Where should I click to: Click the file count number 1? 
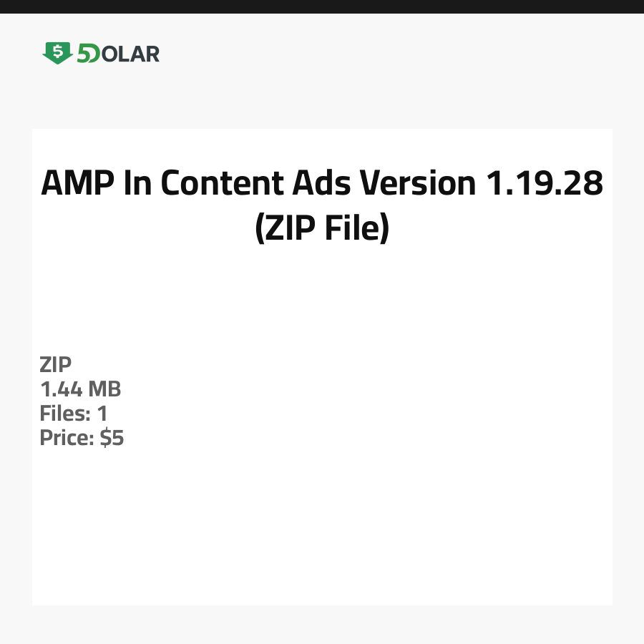(102, 414)
